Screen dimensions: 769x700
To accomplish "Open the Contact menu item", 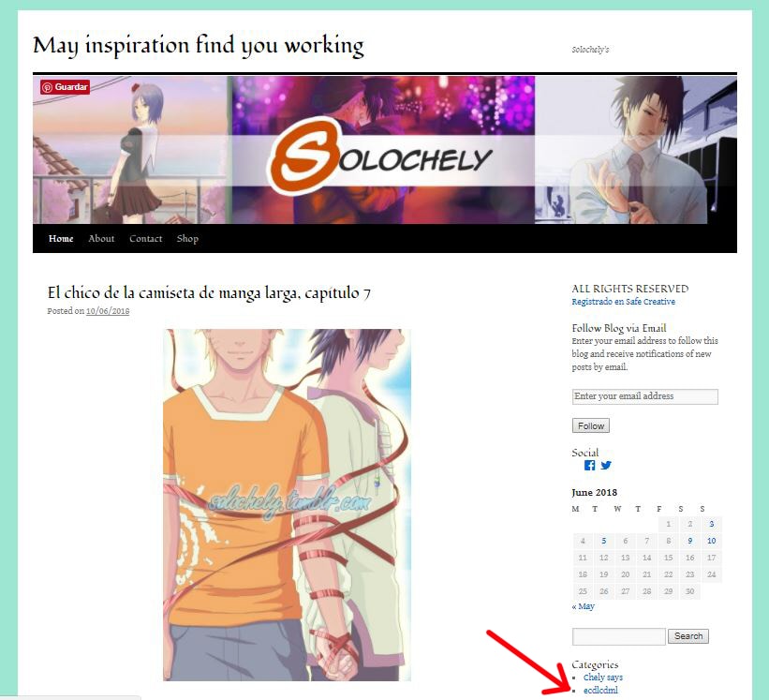I will coord(146,238).
